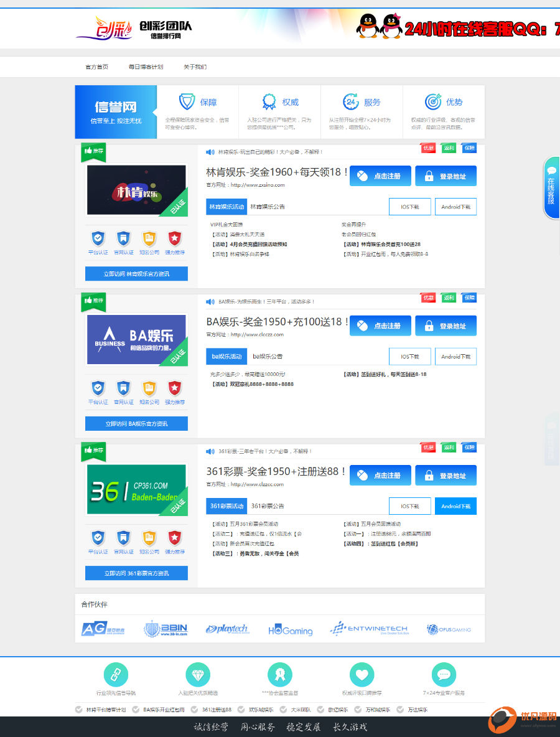Open link http://www.zxsino.com
The image size is (560, 737).
[258, 185]
